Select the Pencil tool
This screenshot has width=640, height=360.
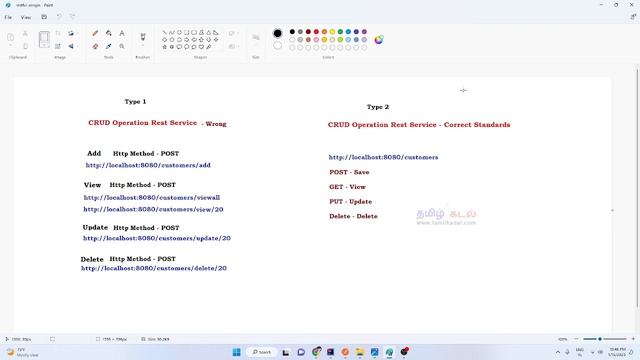(x=95, y=33)
